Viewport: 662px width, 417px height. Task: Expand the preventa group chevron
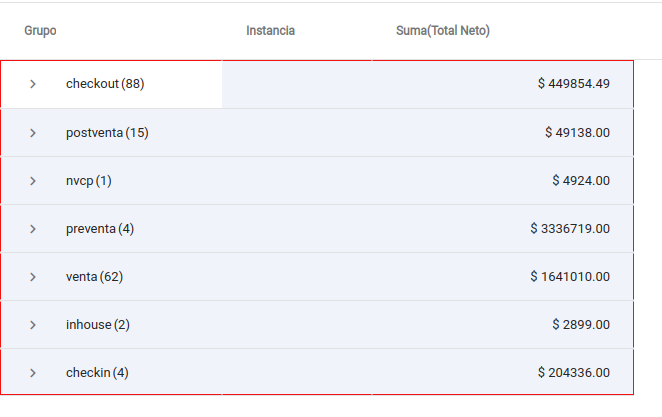33,228
